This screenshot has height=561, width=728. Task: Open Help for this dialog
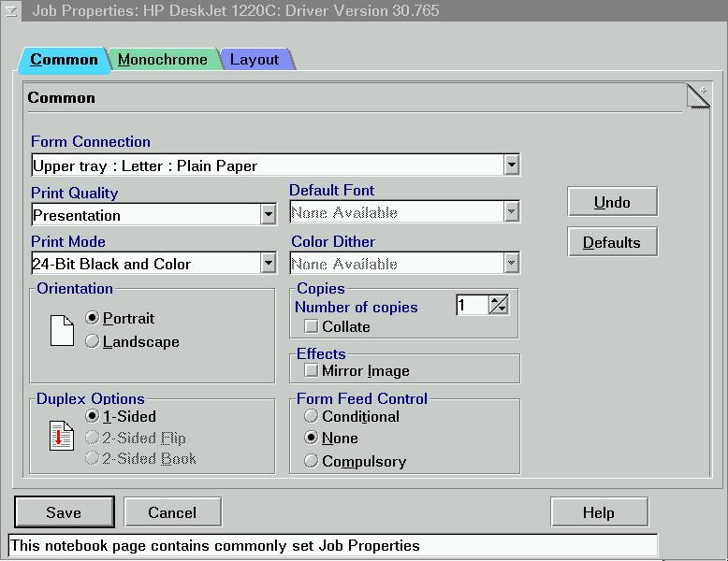599,511
